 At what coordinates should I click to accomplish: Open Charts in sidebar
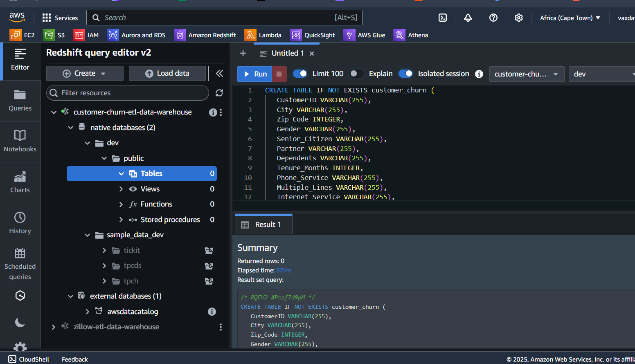pyautogui.click(x=20, y=182)
